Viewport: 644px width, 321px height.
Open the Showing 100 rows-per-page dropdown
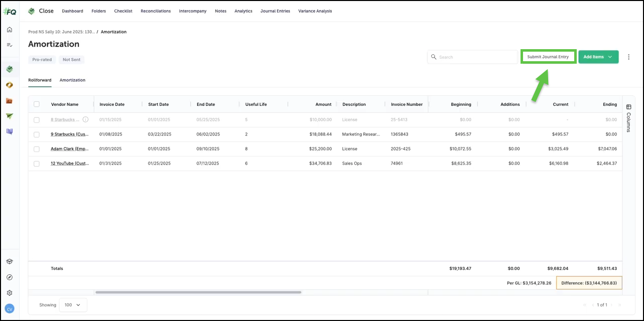point(73,305)
